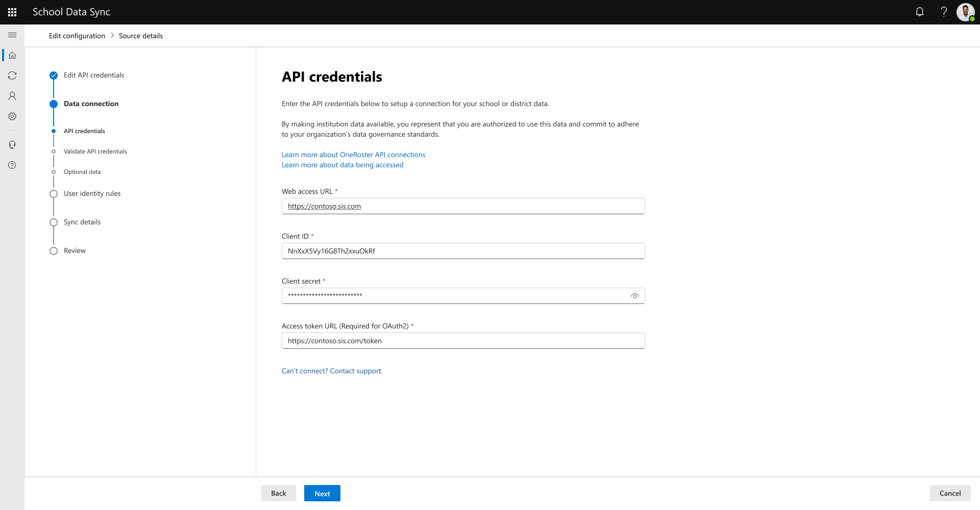Select Validate API credentials sub-step
The width and height of the screenshot is (980, 510).
point(95,151)
